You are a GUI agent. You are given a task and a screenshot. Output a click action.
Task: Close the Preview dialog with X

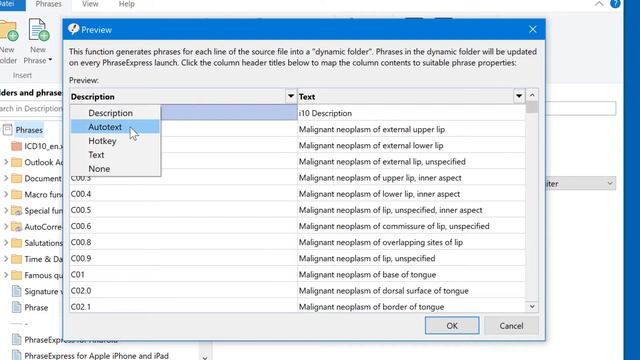(533, 29)
